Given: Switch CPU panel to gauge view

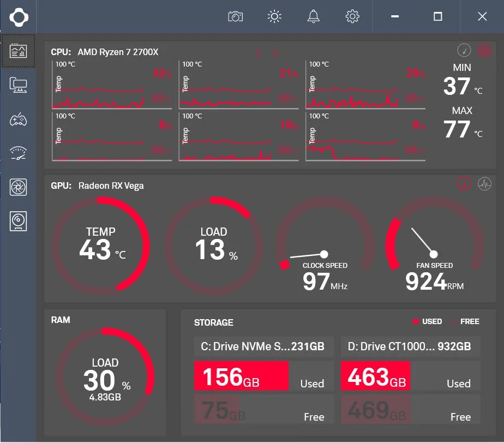Looking at the screenshot, I should (464, 50).
